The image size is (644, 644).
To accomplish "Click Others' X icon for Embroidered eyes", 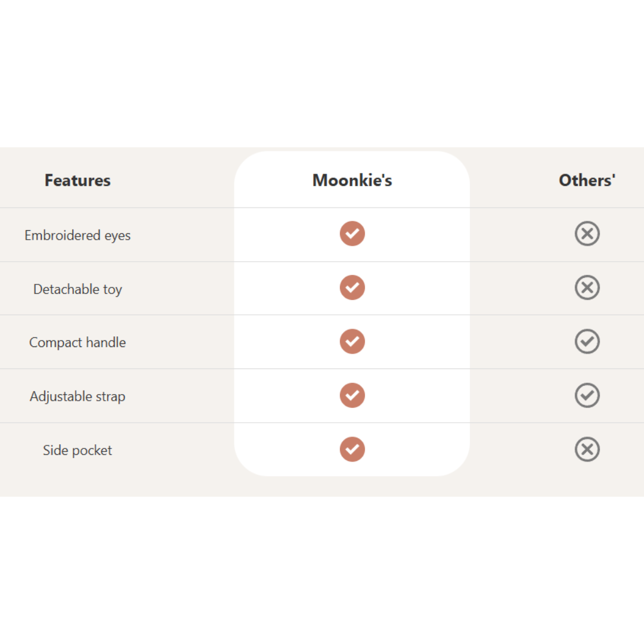I will (587, 234).
